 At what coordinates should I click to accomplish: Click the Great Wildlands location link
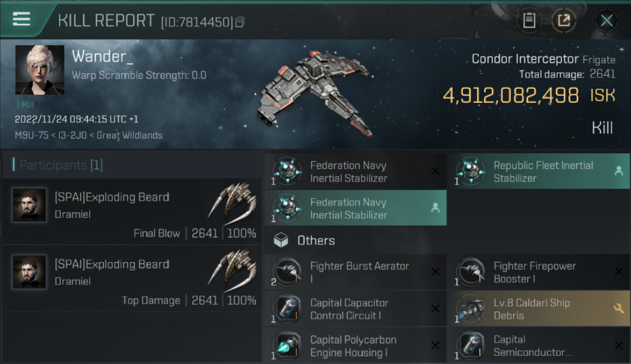(130, 135)
